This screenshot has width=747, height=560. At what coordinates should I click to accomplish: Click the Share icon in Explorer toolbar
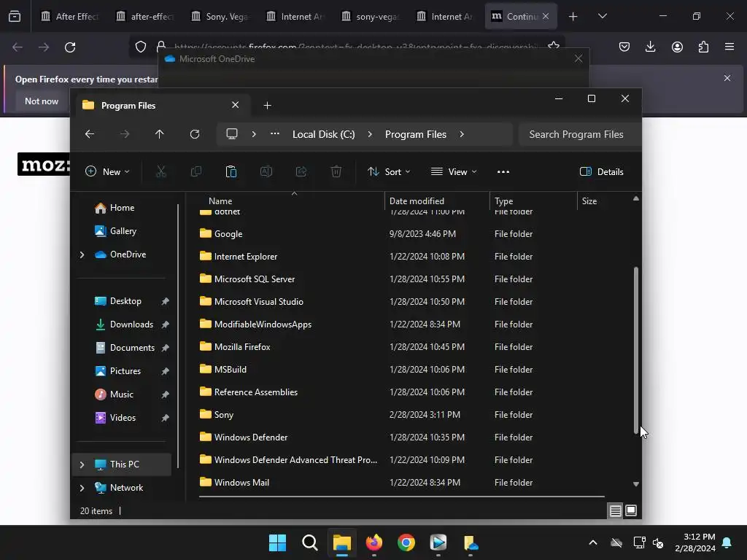point(301,172)
